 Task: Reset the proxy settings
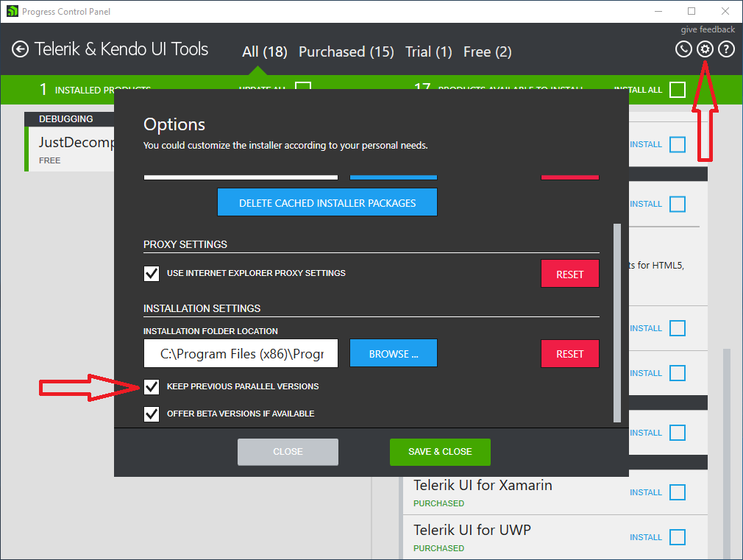569,274
